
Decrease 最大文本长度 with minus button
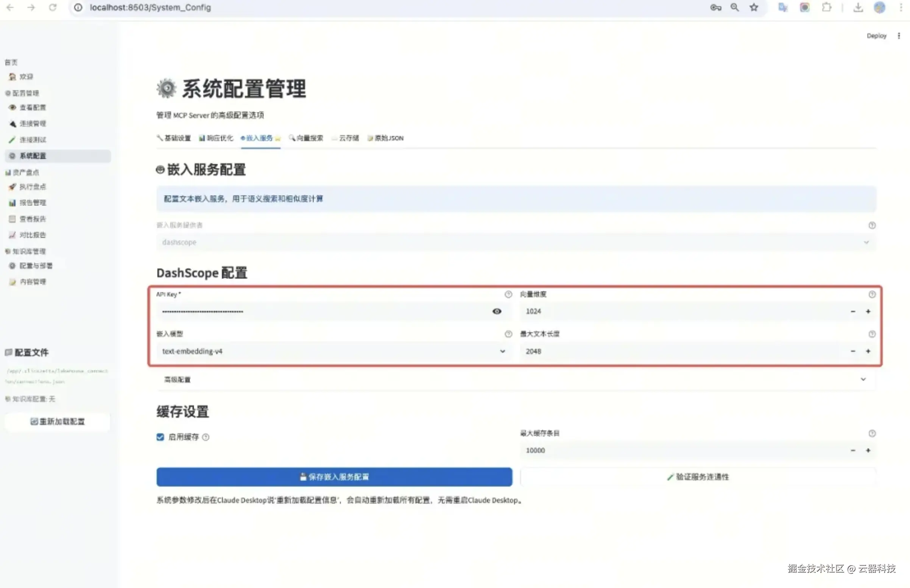tap(853, 351)
